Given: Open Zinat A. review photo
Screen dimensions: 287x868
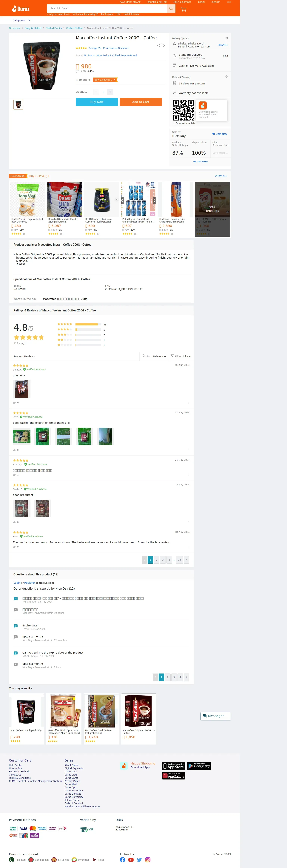Looking at the screenshot, I should pyautogui.click(x=21, y=389).
